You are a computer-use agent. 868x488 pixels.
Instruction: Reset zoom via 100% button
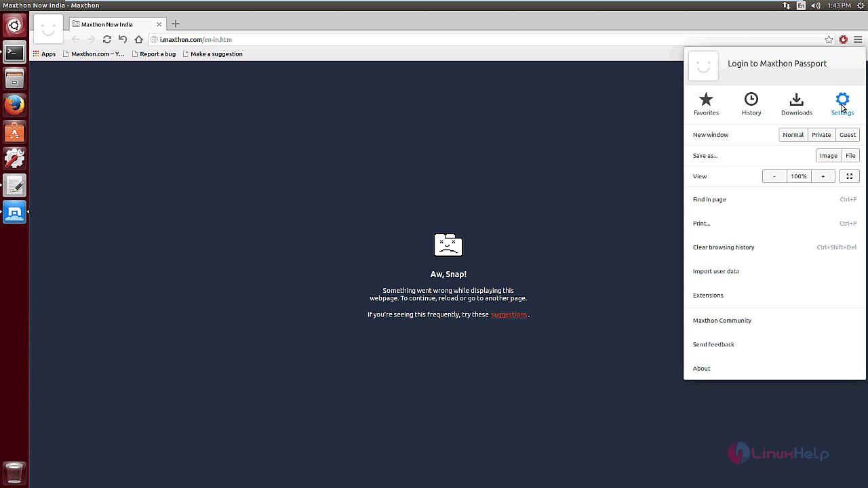click(799, 176)
